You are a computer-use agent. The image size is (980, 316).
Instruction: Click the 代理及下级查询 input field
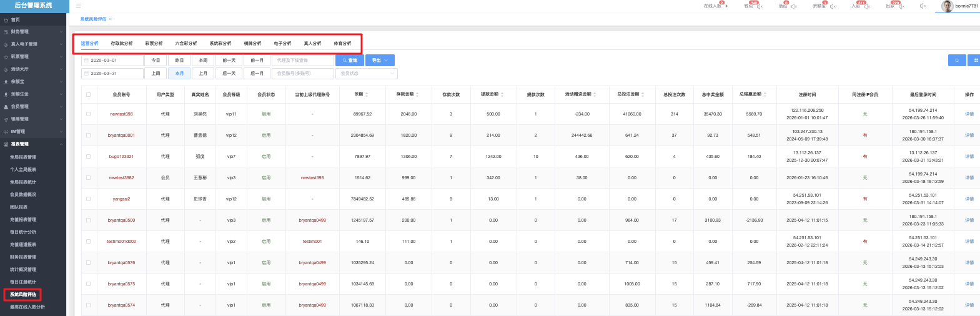(x=302, y=61)
